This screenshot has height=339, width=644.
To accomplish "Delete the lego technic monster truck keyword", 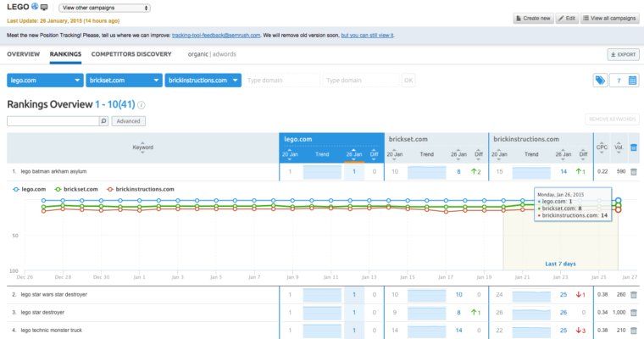I will tap(634, 331).
